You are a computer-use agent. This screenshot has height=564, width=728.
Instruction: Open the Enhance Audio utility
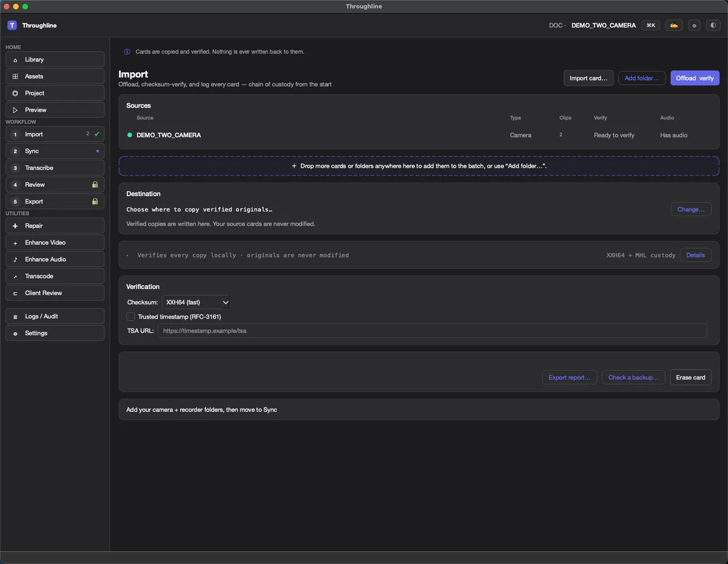click(x=55, y=259)
